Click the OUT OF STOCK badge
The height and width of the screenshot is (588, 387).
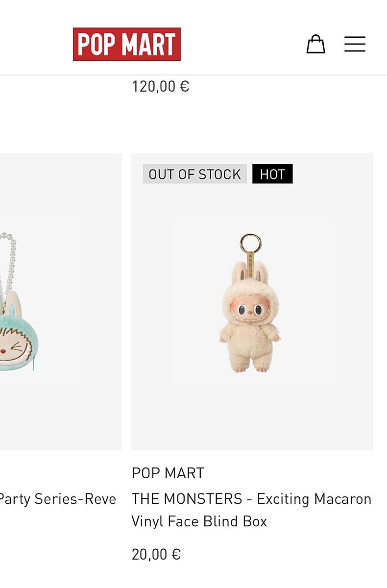click(x=194, y=174)
